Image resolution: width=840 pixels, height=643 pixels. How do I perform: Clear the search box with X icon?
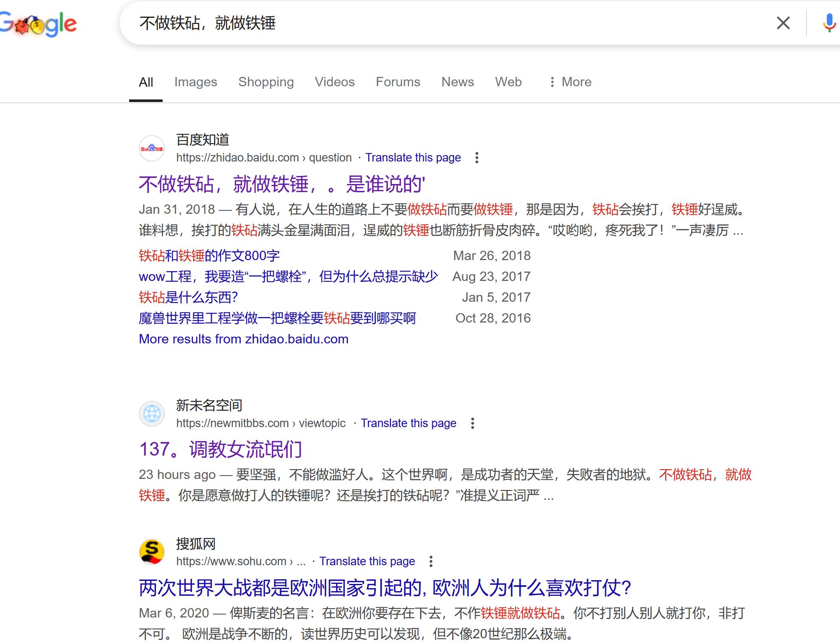(x=783, y=23)
